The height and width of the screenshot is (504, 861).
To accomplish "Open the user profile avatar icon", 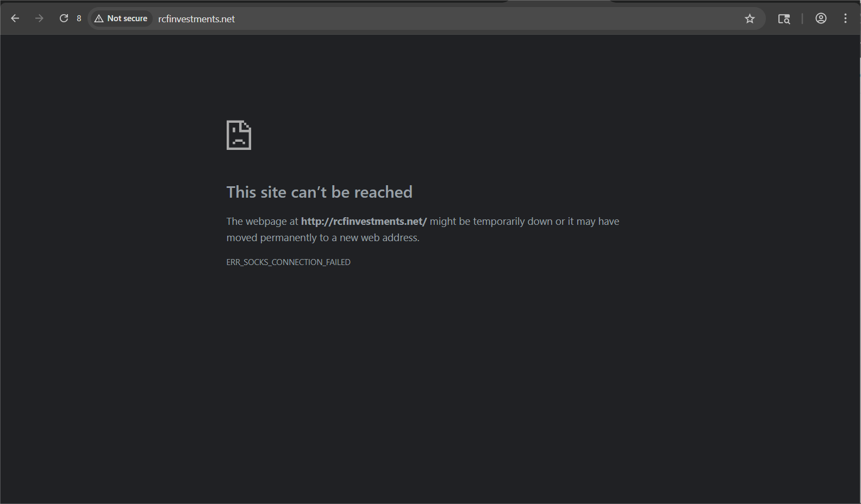I will (821, 18).
